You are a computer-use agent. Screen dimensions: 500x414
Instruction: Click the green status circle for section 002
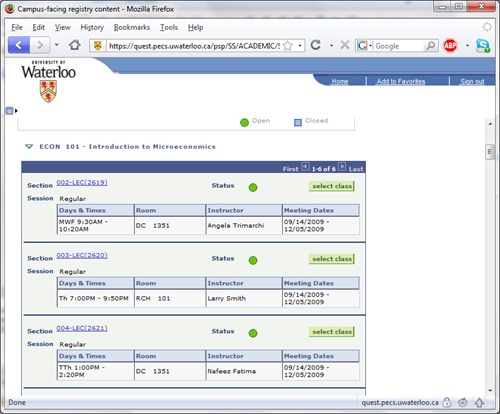coord(253,188)
